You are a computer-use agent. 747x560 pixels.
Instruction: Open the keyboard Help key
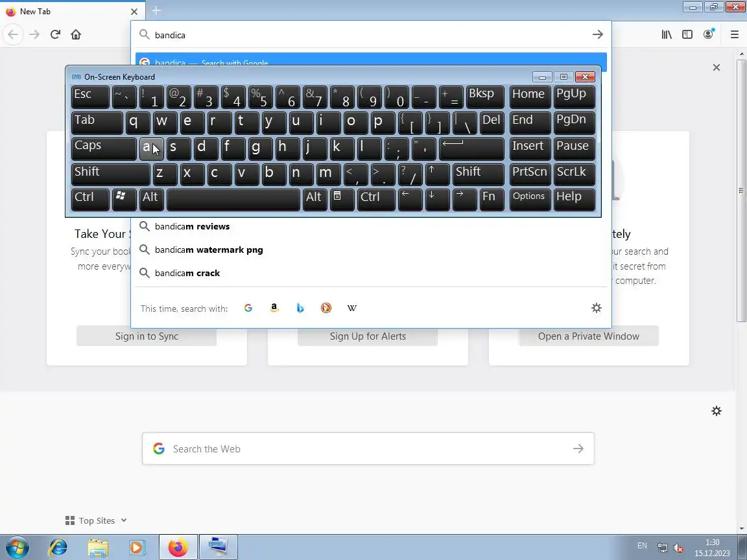(574, 200)
